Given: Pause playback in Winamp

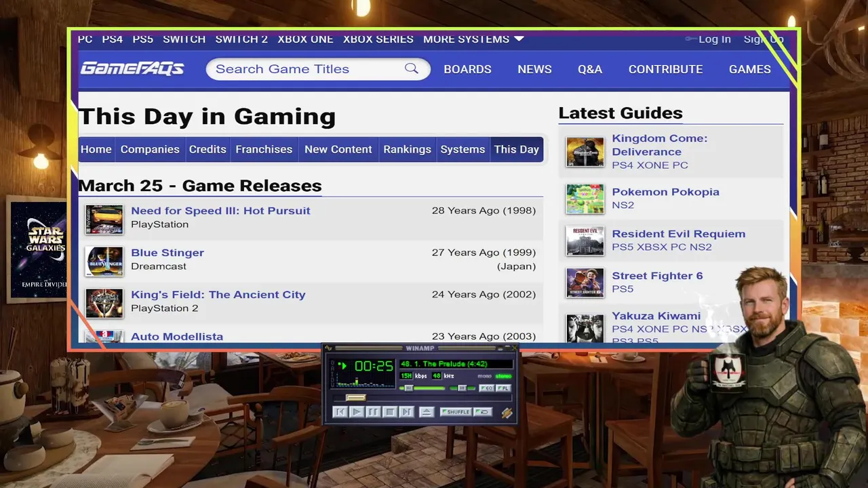Looking at the screenshot, I should [x=374, y=411].
